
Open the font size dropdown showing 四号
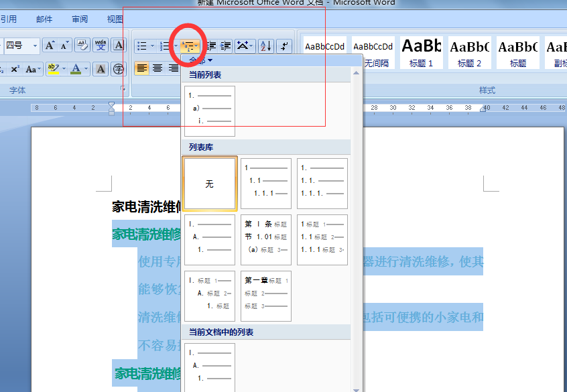(20, 46)
